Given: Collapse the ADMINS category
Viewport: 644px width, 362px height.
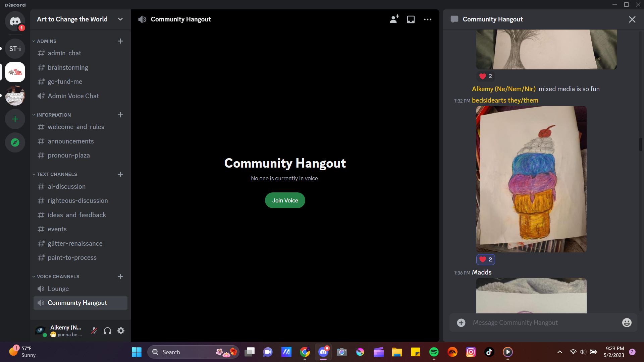Looking at the screenshot, I should coord(47,41).
